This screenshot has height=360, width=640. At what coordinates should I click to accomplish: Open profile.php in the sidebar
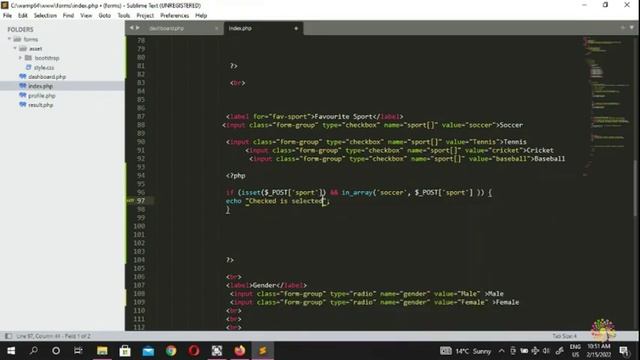[42, 96]
